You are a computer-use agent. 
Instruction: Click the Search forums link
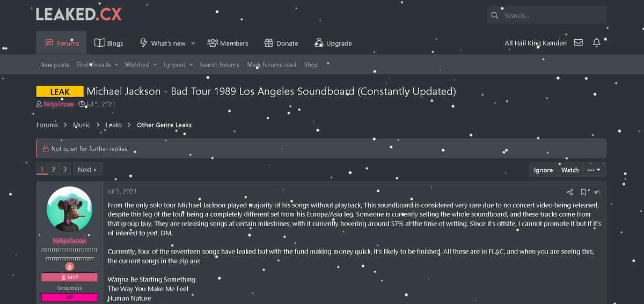(x=219, y=64)
